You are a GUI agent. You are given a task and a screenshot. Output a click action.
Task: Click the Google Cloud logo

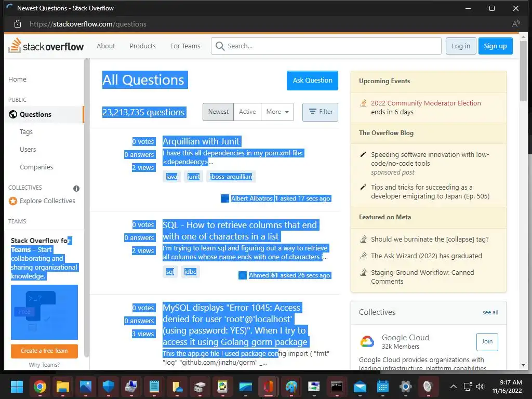[x=367, y=341]
